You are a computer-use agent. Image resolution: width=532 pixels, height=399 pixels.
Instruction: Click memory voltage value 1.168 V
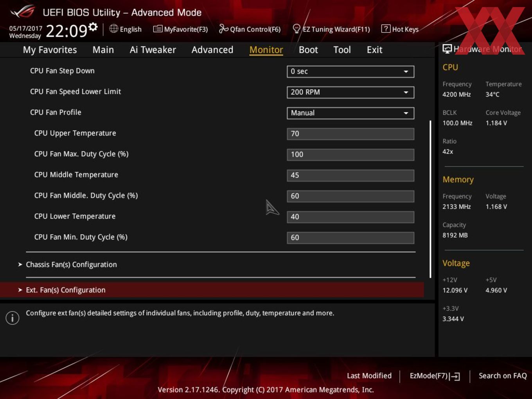click(x=496, y=207)
